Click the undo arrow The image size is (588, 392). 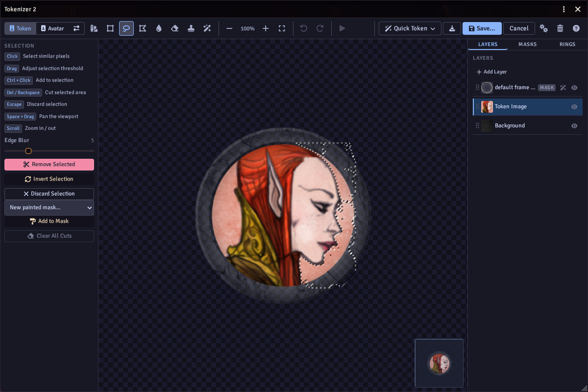(x=304, y=28)
